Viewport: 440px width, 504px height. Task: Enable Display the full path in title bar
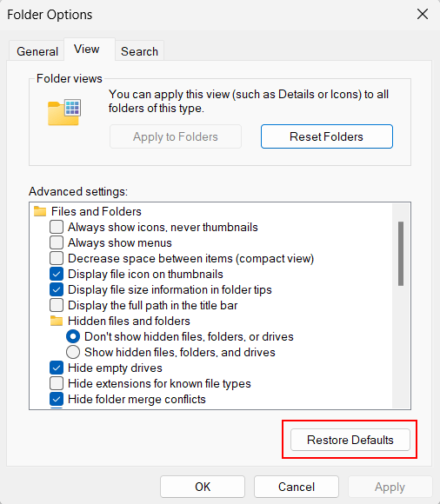coord(57,305)
